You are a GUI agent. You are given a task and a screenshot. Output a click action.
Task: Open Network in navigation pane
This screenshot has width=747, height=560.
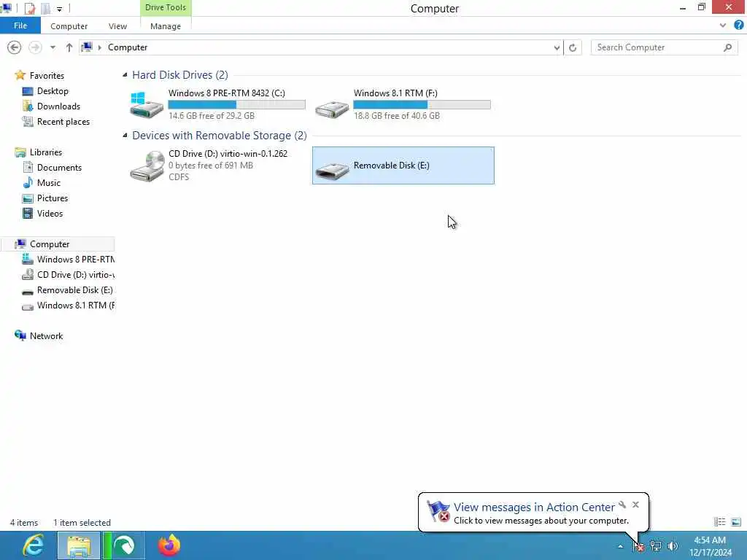click(x=46, y=335)
